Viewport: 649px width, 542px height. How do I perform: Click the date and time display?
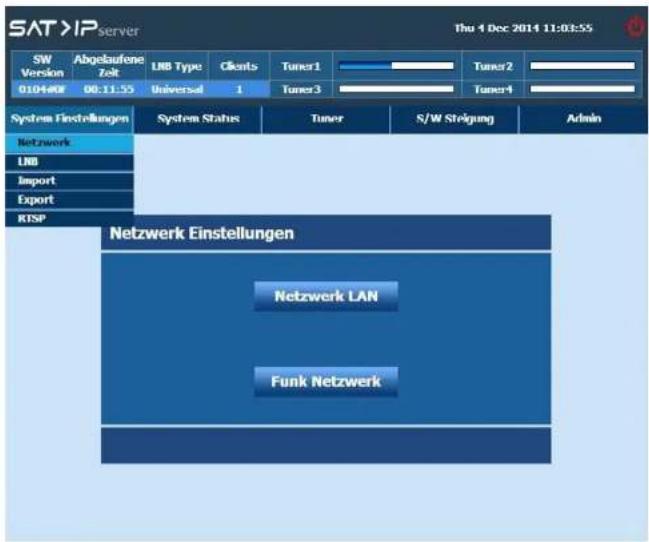click(523, 28)
